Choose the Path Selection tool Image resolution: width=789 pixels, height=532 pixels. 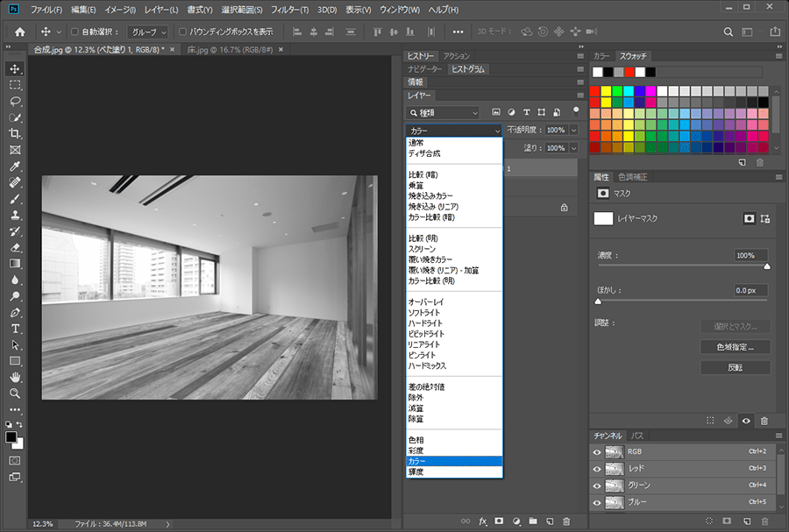[15, 345]
